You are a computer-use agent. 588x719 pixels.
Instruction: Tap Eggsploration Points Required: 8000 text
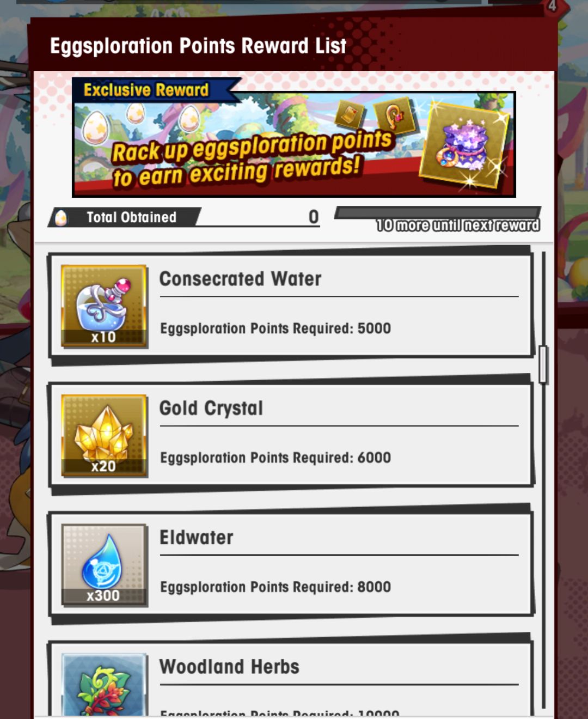click(275, 587)
